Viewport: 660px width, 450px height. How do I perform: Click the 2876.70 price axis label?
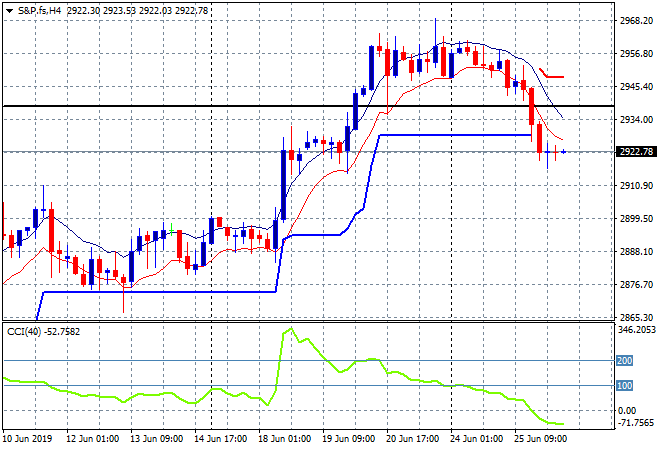pyautogui.click(x=636, y=285)
